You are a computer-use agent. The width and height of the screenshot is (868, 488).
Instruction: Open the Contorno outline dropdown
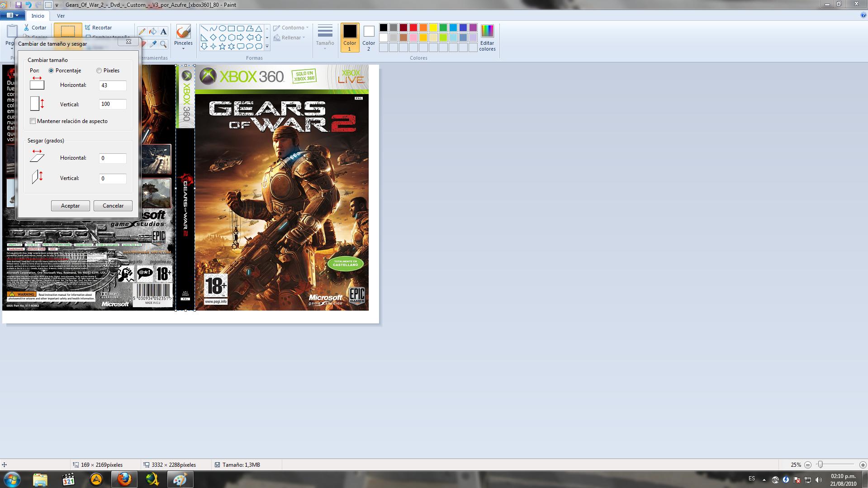(291, 28)
